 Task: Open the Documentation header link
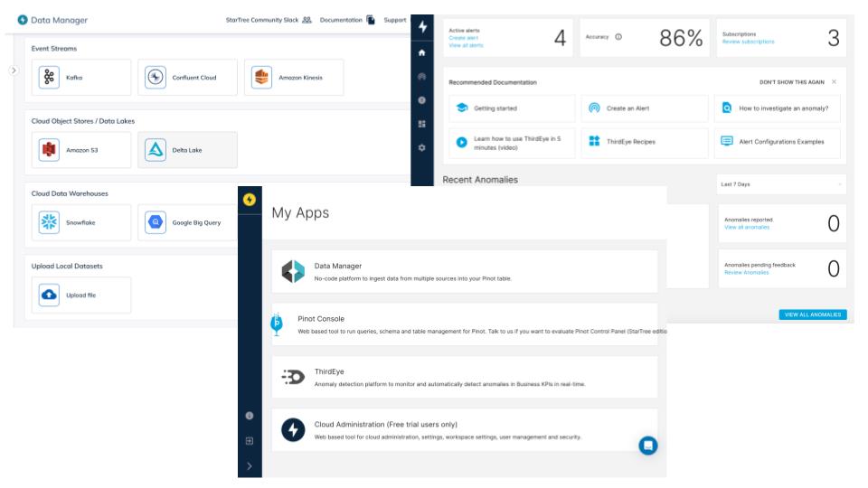pyautogui.click(x=341, y=20)
